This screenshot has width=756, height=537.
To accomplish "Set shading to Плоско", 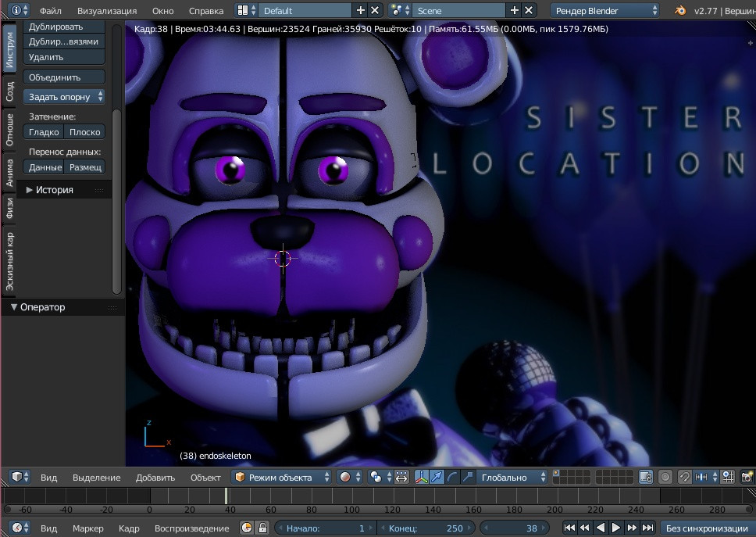I will [85, 132].
